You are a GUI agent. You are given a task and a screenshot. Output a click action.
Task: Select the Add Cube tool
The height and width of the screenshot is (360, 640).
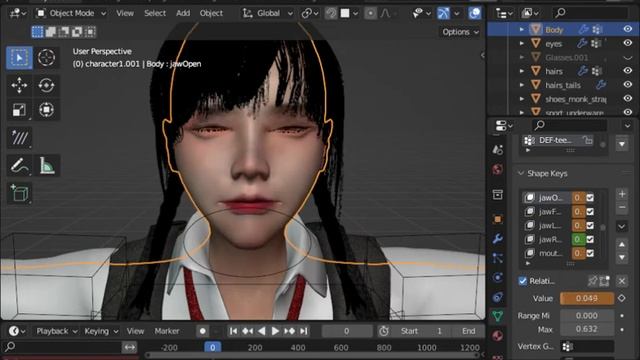coord(19,193)
